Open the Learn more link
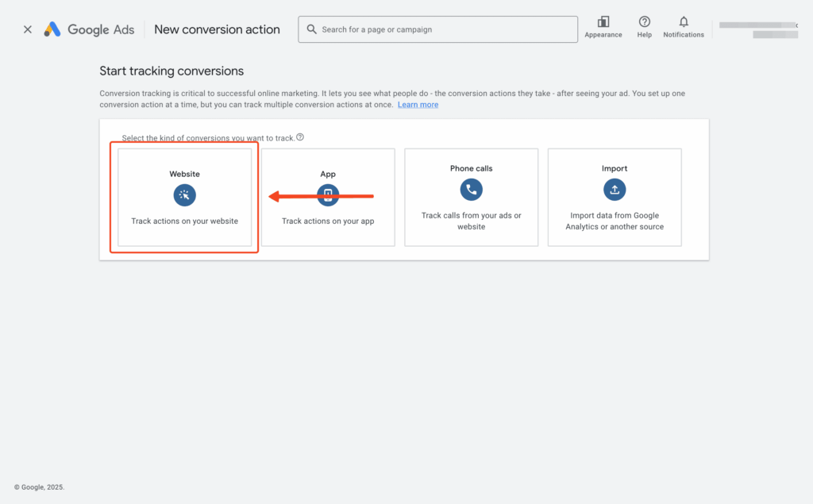The image size is (813, 504). (418, 104)
